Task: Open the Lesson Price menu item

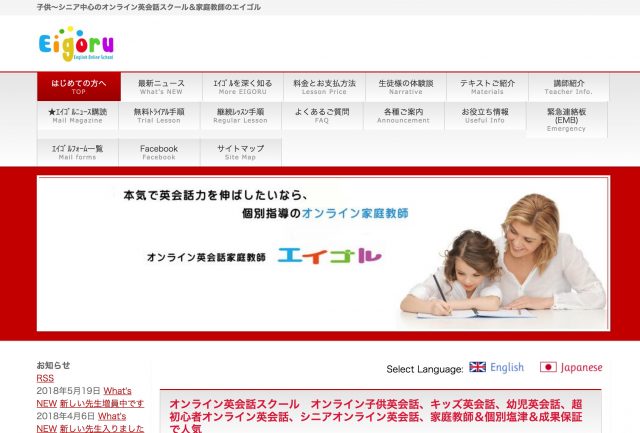Action: (x=324, y=87)
